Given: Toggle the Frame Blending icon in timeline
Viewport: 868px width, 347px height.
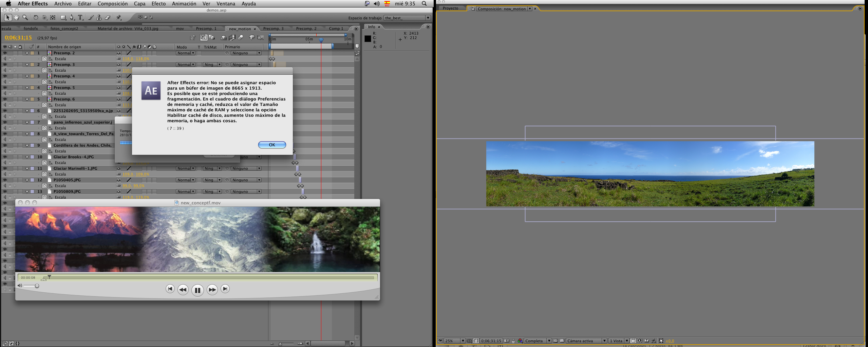Looking at the screenshot, I should click(x=232, y=38).
